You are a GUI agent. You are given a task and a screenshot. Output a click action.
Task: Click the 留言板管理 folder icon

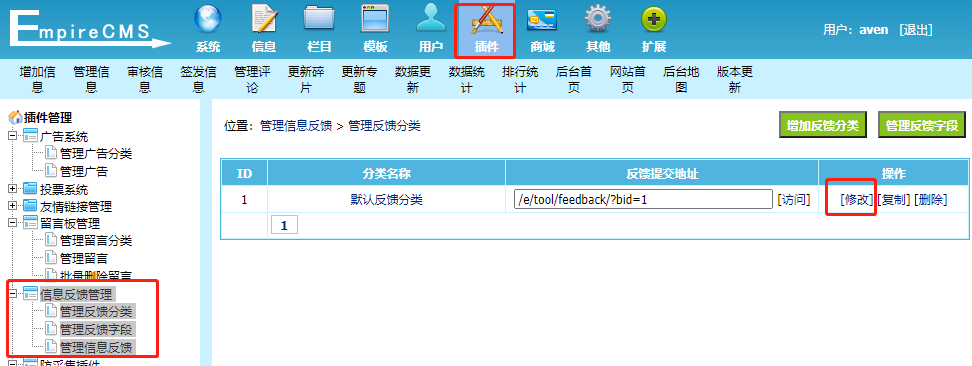(x=30, y=223)
